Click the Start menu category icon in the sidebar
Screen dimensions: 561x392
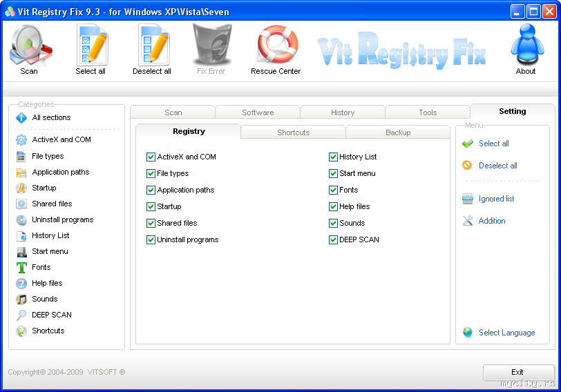21,252
